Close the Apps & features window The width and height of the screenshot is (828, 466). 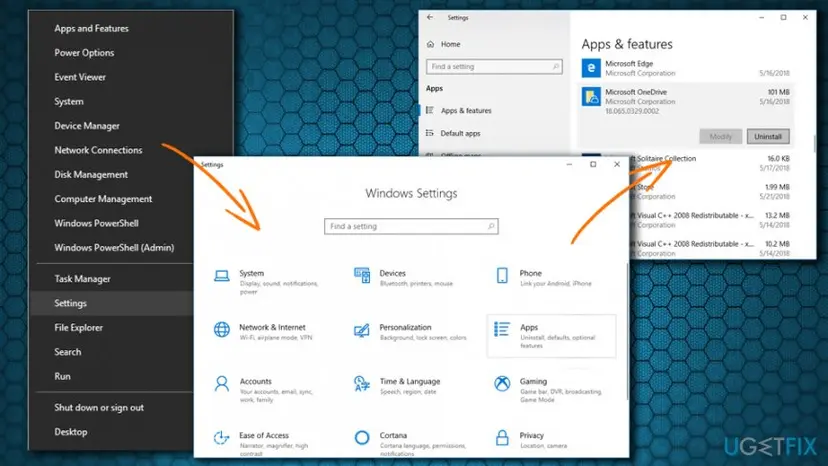tap(805, 17)
